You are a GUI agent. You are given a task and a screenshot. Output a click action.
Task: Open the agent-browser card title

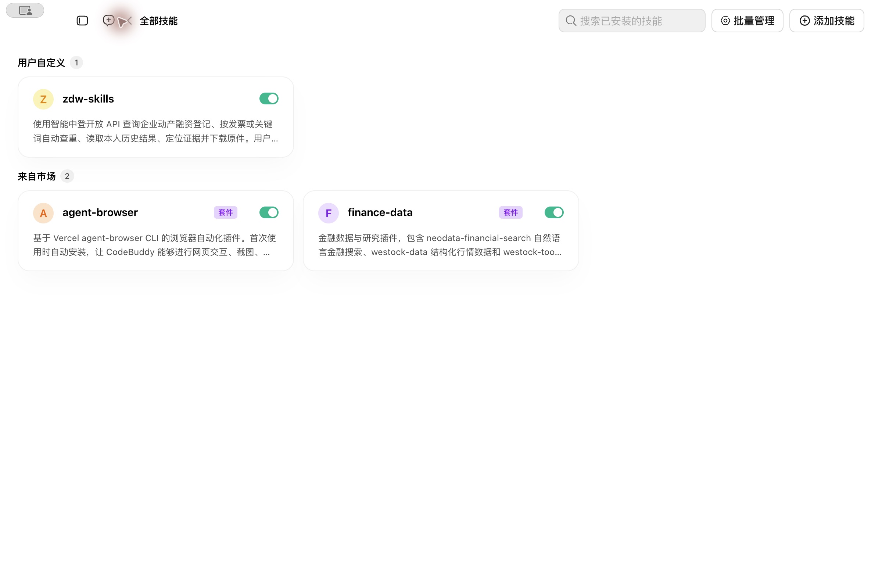click(100, 213)
